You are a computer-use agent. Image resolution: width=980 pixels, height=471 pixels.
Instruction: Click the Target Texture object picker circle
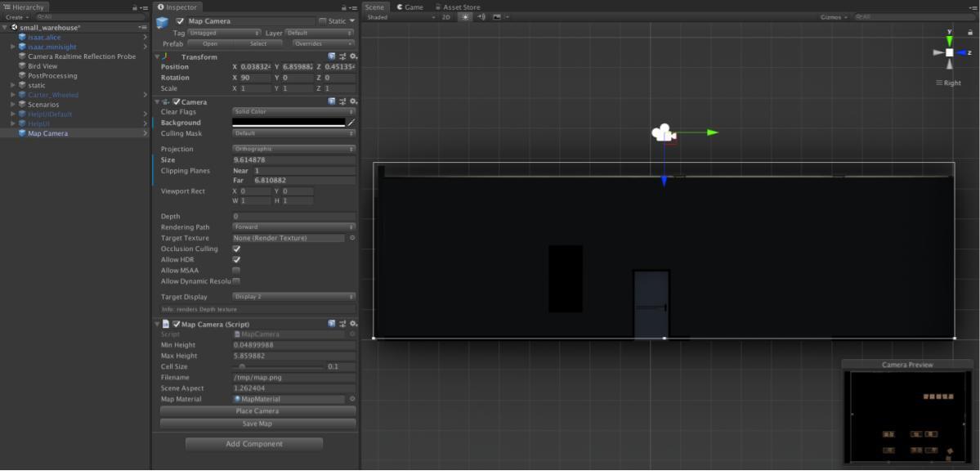352,238
